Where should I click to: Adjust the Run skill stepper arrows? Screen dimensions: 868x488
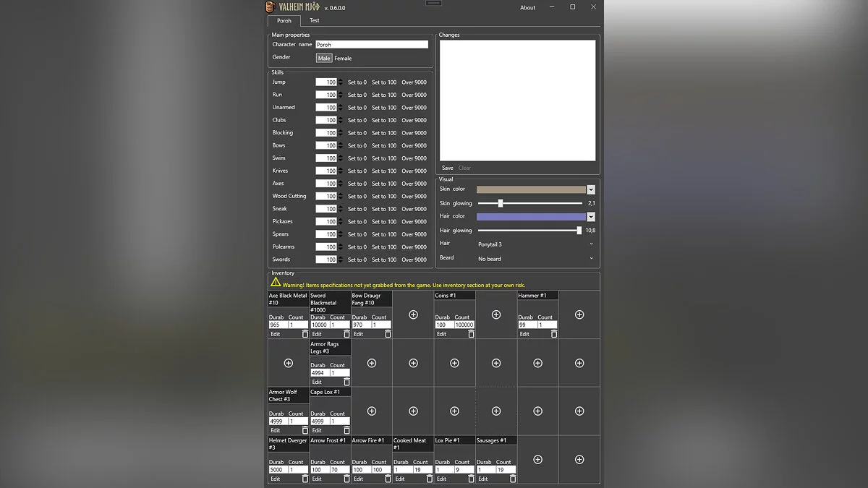(340, 95)
